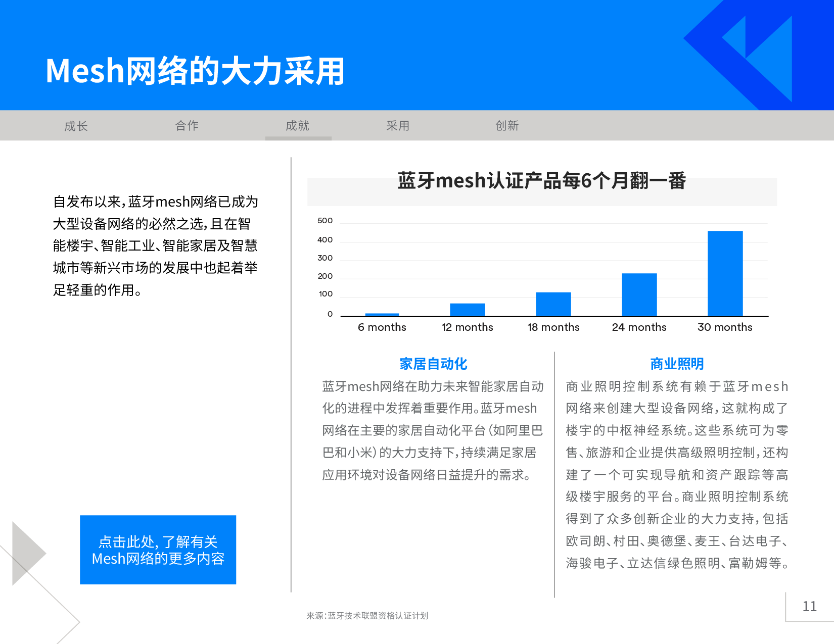Click the 18 months chart bar
This screenshot has width=834, height=644.
pyautogui.click(x=553, y=304)
